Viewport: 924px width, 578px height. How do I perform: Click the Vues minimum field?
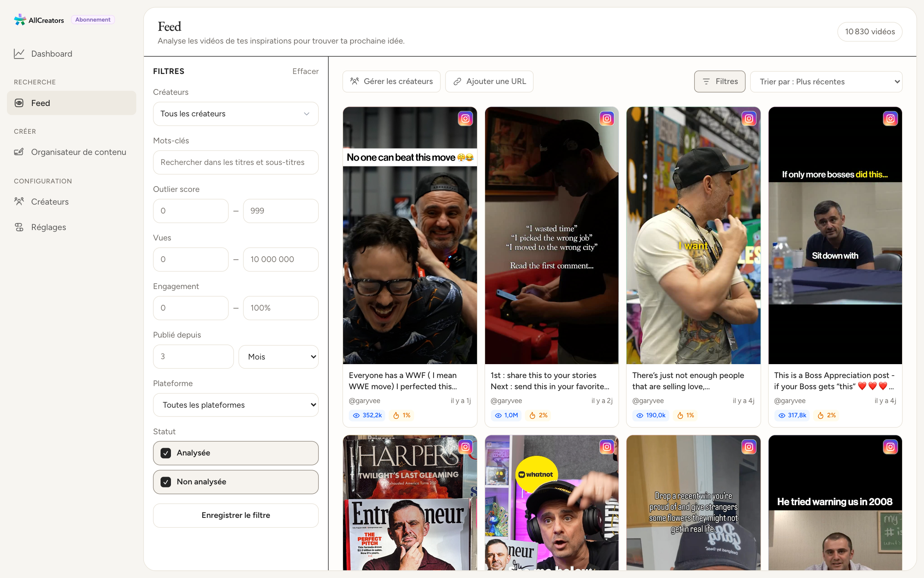[191, 259]
